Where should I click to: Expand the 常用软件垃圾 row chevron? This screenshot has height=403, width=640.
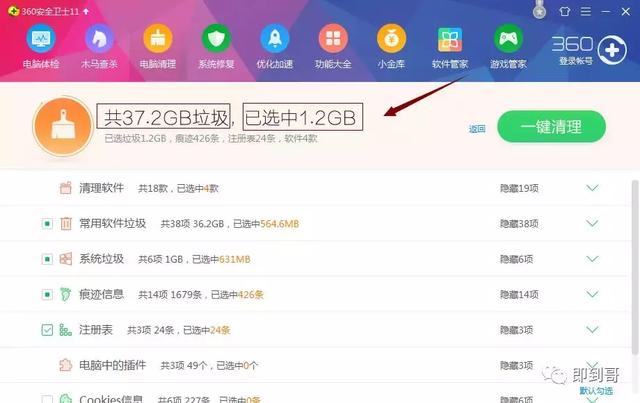tap(592, 223)
